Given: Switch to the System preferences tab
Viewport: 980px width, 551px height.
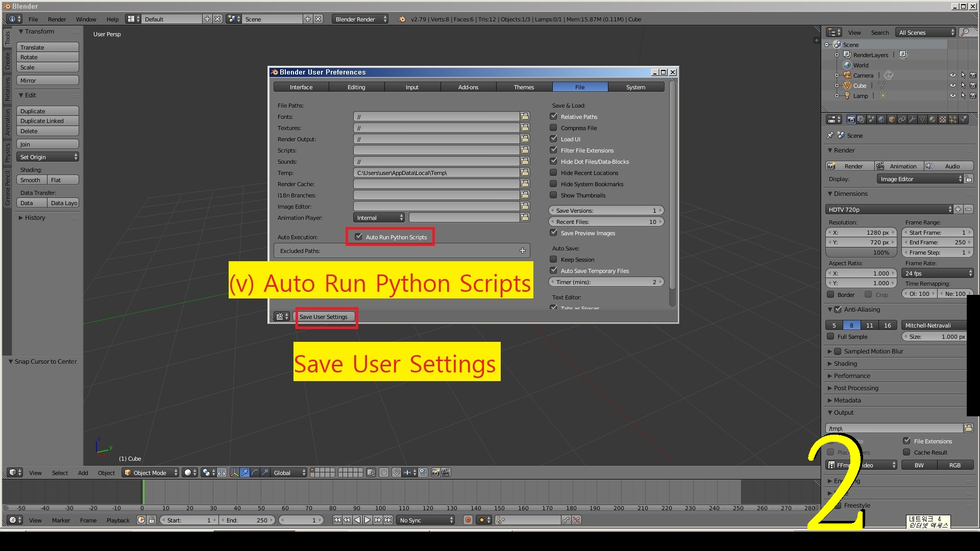Looking at the screenshot, I should pyautogui.click(x=635, y=87).
